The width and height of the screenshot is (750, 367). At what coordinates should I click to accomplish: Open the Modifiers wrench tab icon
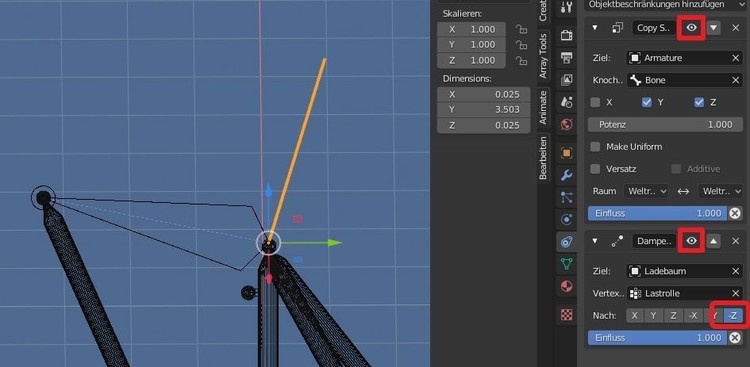566,175
